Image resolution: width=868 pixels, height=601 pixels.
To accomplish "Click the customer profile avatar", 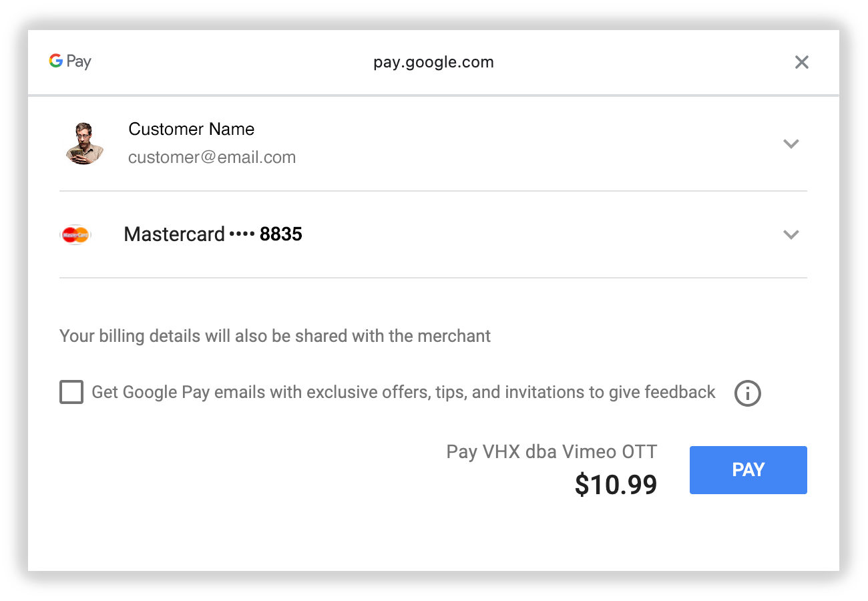I will (x=85, y=144).
